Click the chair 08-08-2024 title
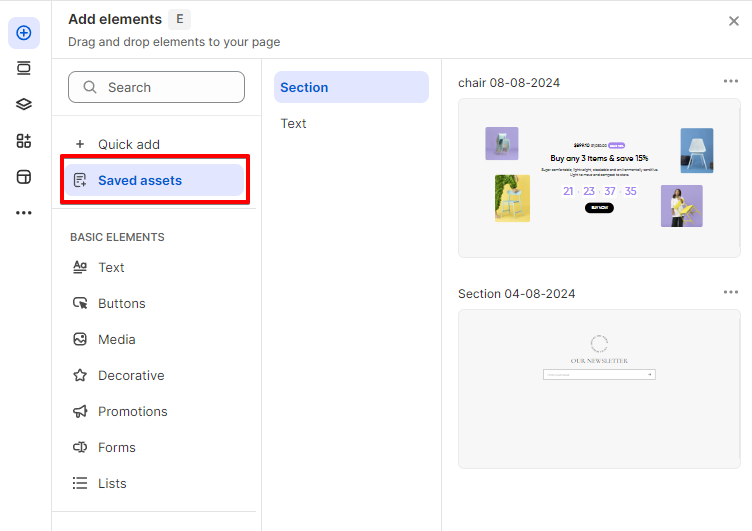Screen dimensions: 752x531 click(x=509, y=83)
